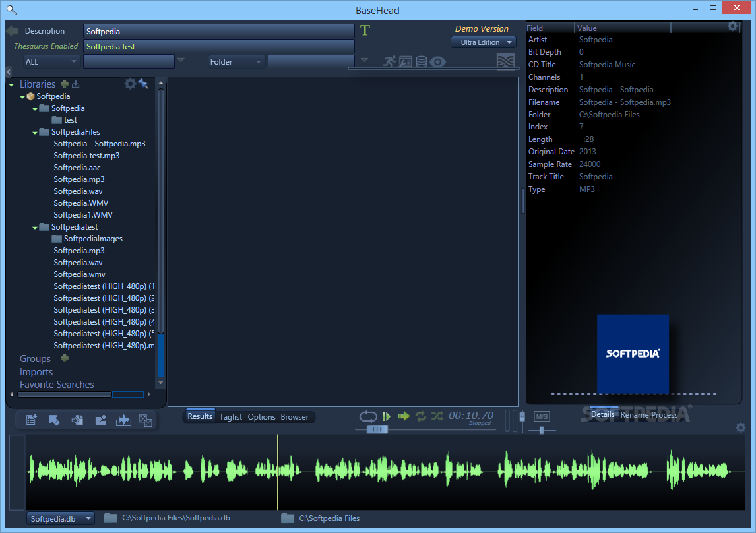Toggle the M/S mode button

542,416
